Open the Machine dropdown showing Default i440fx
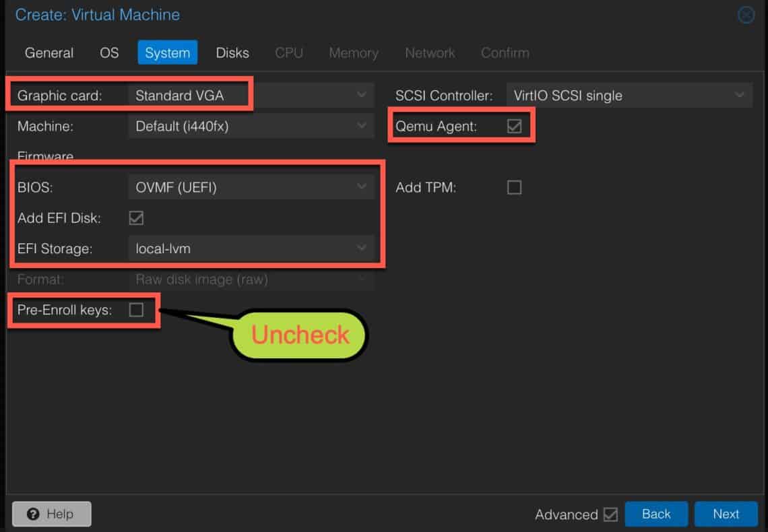 tap(362, 125)
